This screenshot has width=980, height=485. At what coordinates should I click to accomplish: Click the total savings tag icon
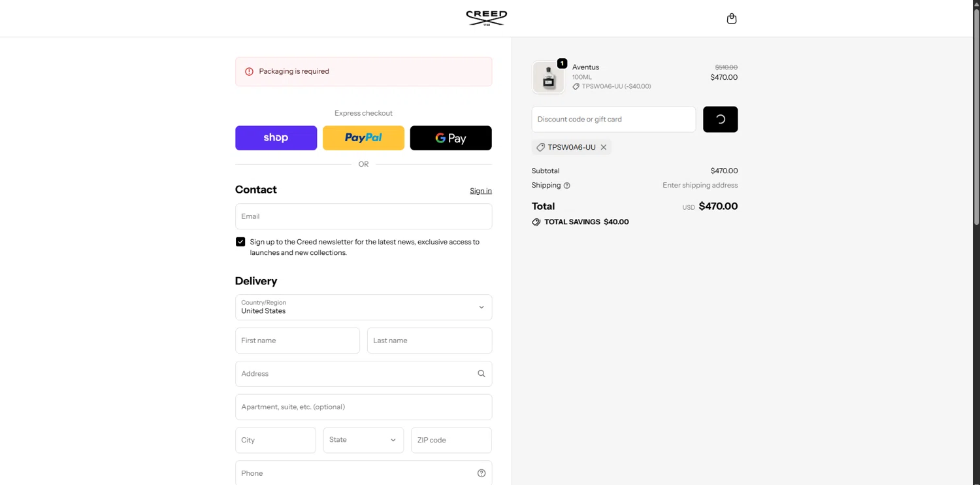point(536,222)
